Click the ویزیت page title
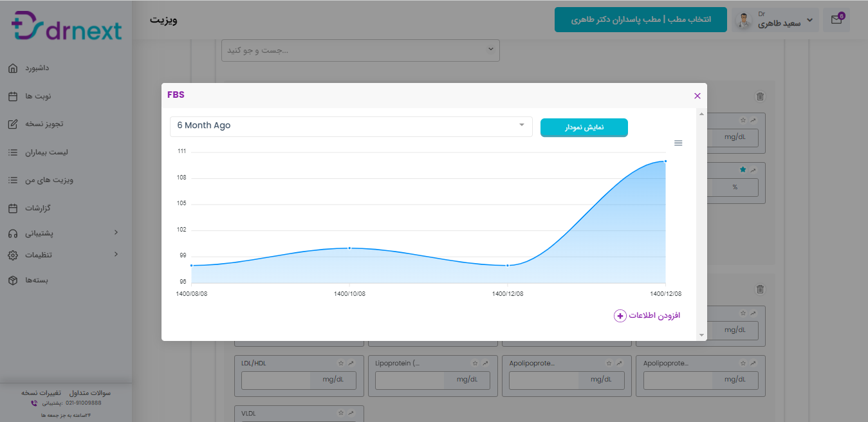868x422 pixels. coord(164,20)
